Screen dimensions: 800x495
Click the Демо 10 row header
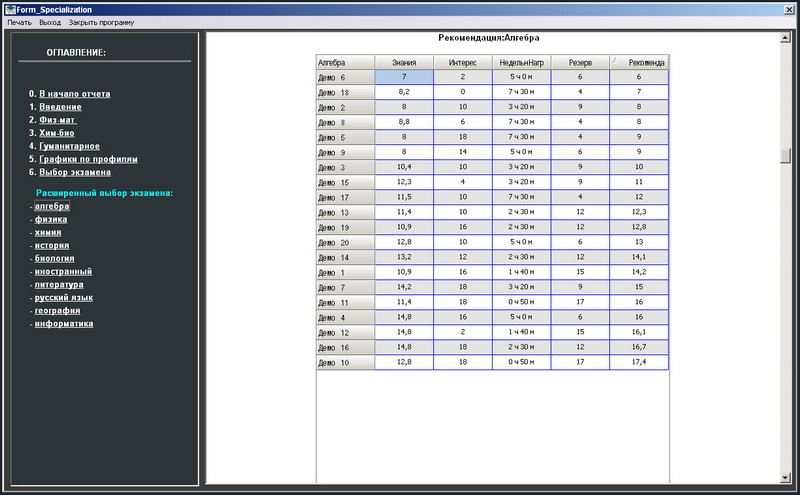point(345,362)
